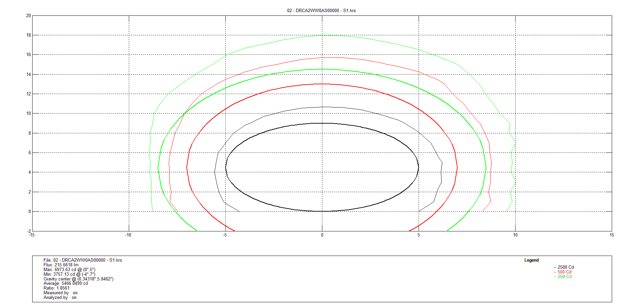Image resolution: width=644 pixels, height=308 pixels.
Task: Click the y-axis tick label 10
Action: pos(29,114)
